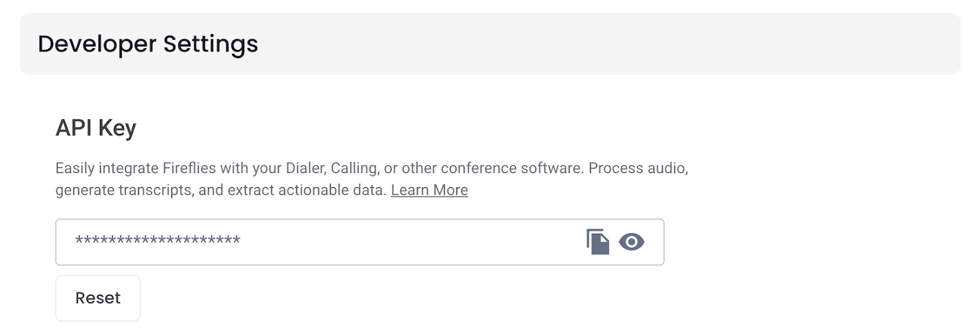
Task: Show the API key using the eye
Action: tap(631, 242)
